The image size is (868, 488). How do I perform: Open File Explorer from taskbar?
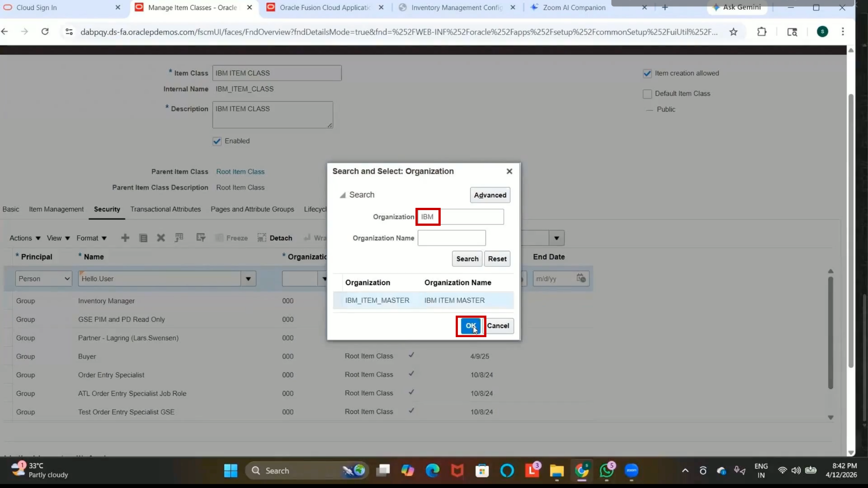[x=557, y=471]
